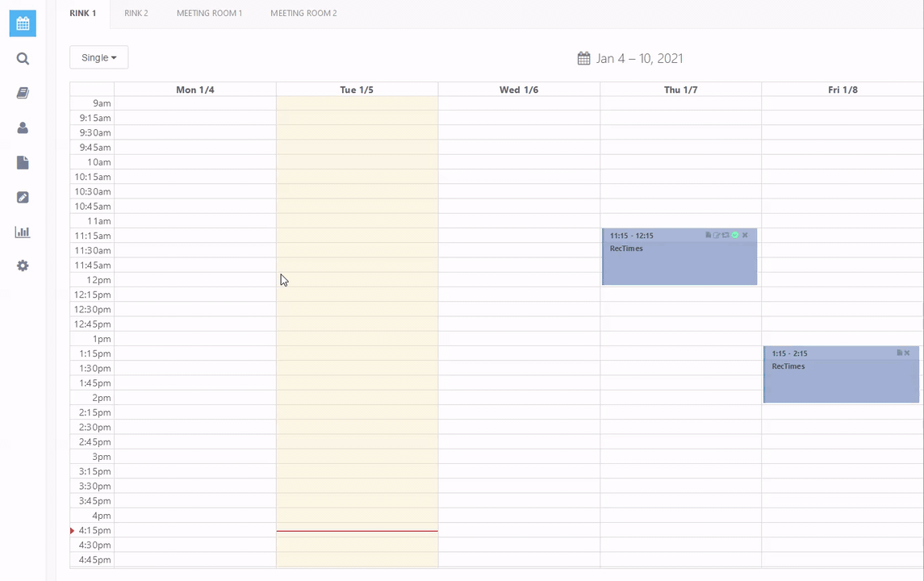924x581 pixels.
Task: Switch to the Rink 2 tab
Action: [136, 13]
